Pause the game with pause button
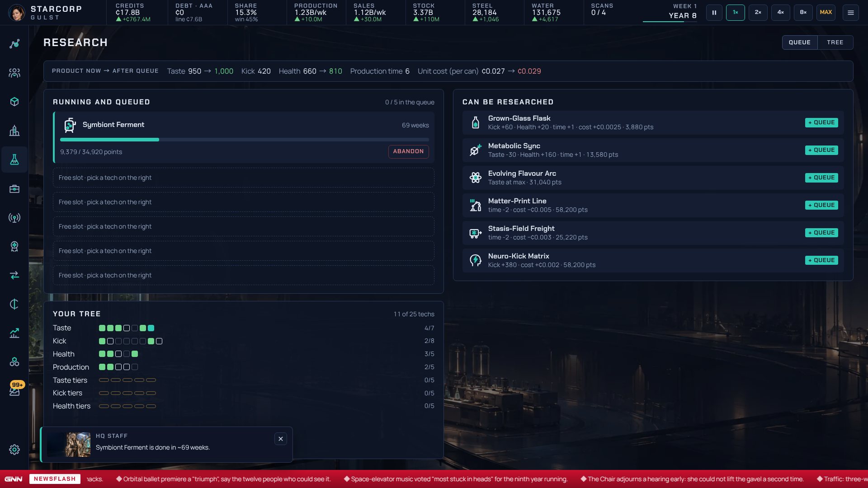868x488 pixels. click(714, 13)
